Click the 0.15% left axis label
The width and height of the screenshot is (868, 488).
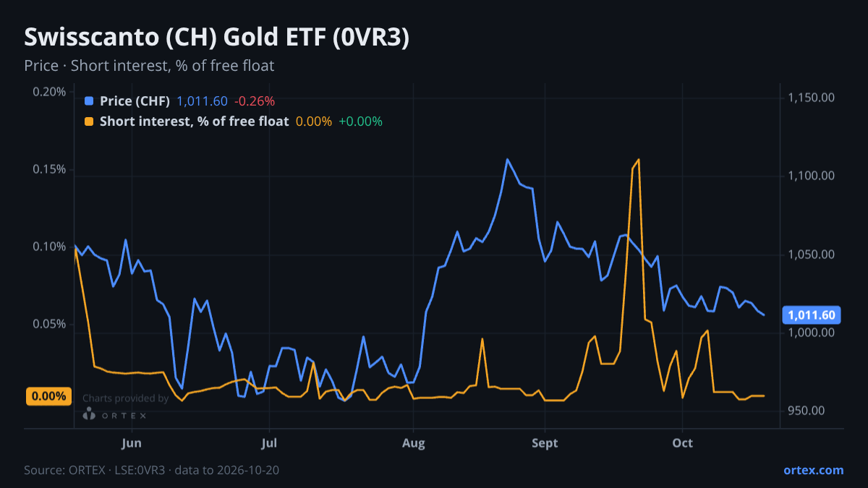[x=50, y=169]
